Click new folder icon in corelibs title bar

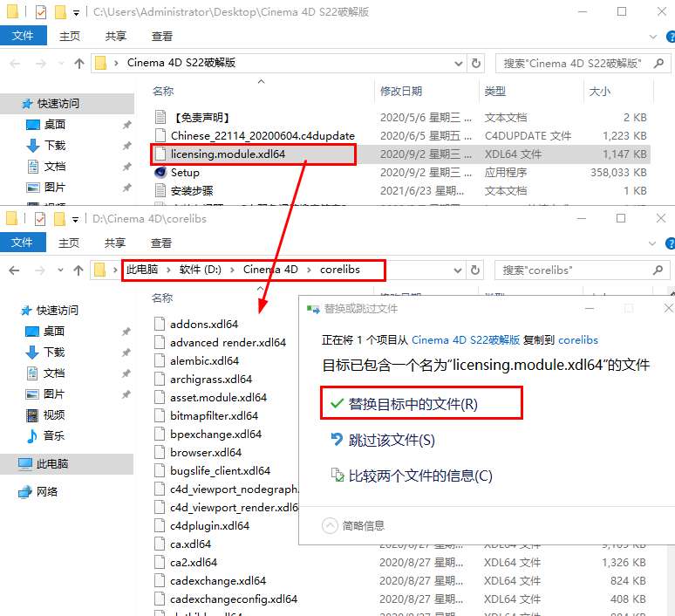coord(60,219)
